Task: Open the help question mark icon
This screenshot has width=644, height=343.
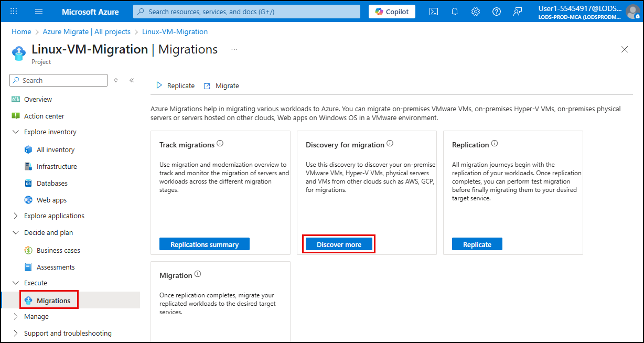Action: (x=497, y=12)
